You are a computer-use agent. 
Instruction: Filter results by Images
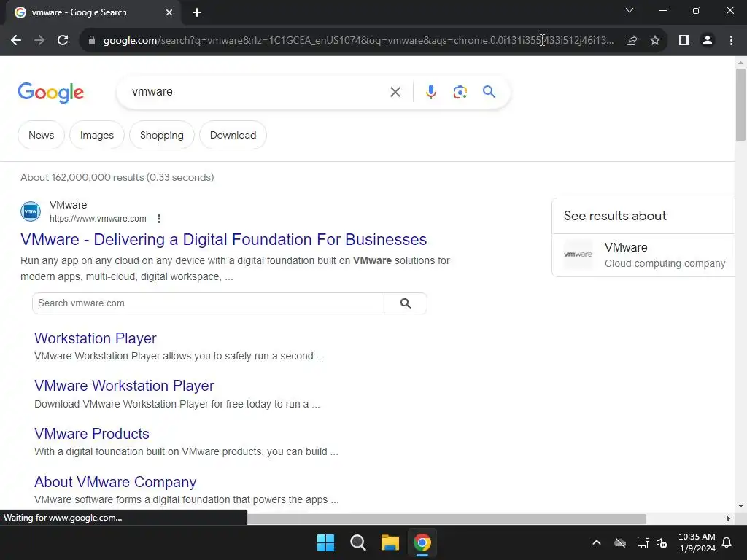[97, 135]
